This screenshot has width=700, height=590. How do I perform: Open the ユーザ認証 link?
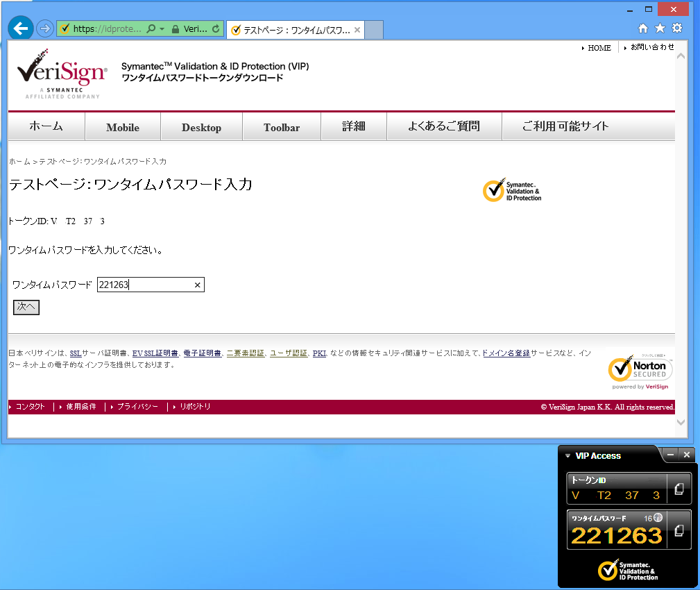[x=289, y=353]
